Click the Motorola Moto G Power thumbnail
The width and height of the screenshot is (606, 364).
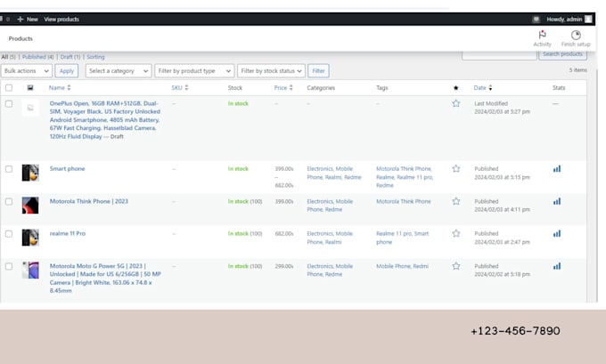[x=30, y=270]
